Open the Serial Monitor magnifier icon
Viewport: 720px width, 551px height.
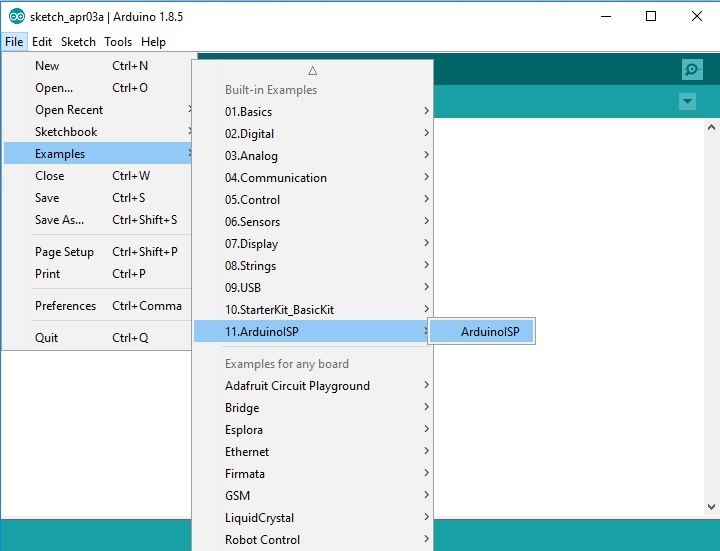coord(692,70)
